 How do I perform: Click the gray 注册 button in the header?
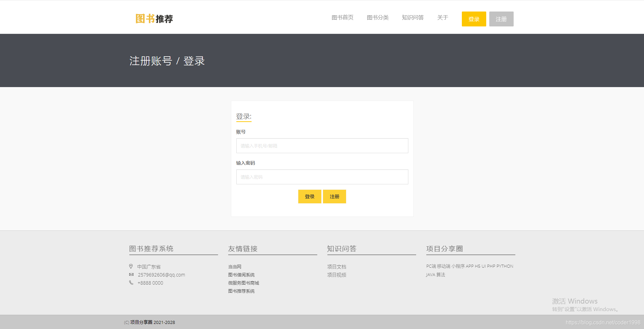pyautogui.click(x=501, y=19)
